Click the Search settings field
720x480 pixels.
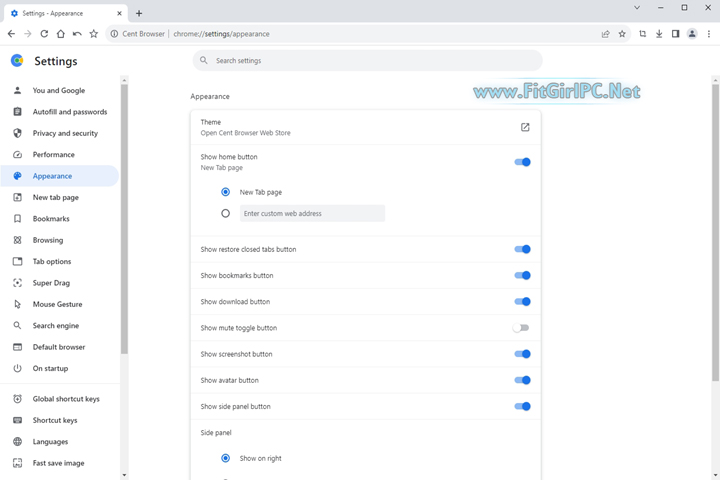click(370, 60)
